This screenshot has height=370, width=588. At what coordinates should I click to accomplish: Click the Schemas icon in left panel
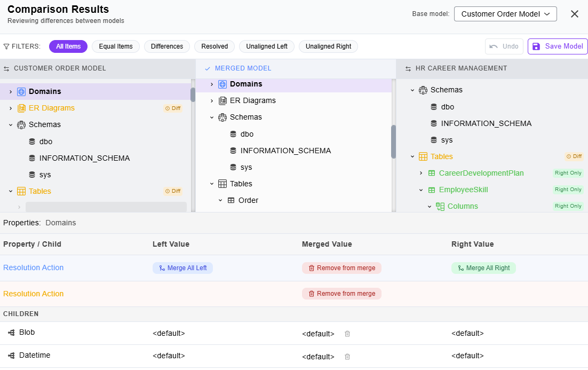[21, 124]
